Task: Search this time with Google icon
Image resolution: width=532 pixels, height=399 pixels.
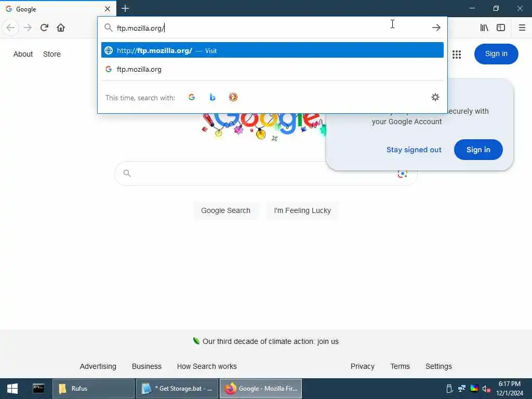Action: [x=192, y=97]
